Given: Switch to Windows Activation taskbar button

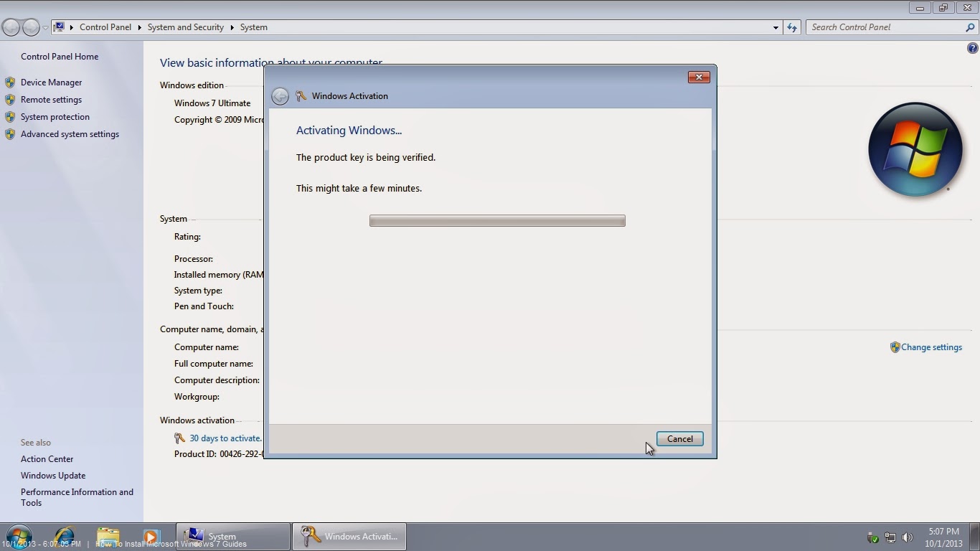Looking at the screenshot, I should tap(349, 537).
